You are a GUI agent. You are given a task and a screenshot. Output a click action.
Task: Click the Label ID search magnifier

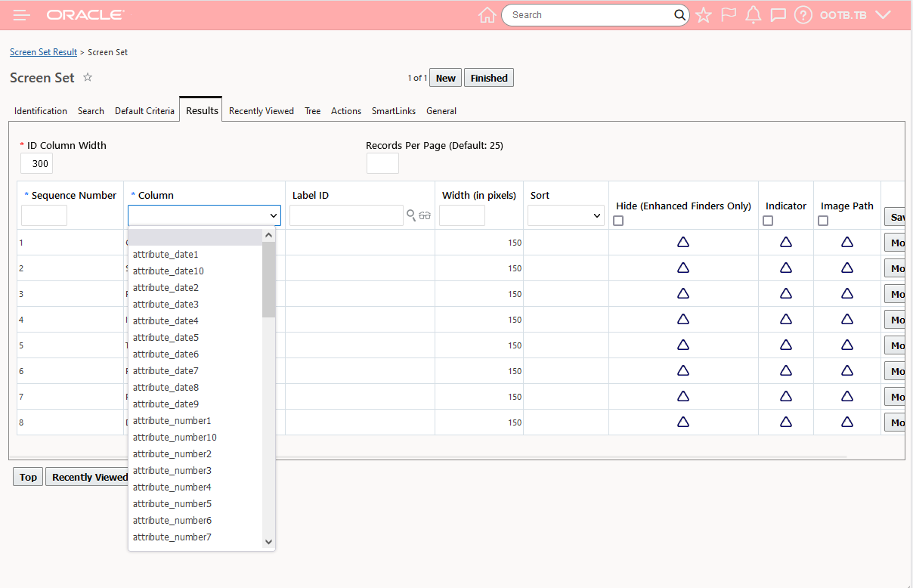411,215
